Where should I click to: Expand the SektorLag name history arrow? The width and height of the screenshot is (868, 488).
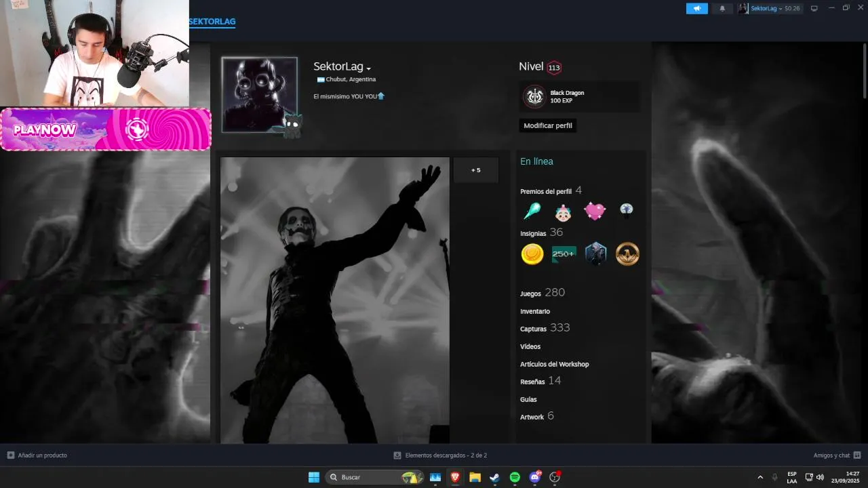click(x=368, y=68)
